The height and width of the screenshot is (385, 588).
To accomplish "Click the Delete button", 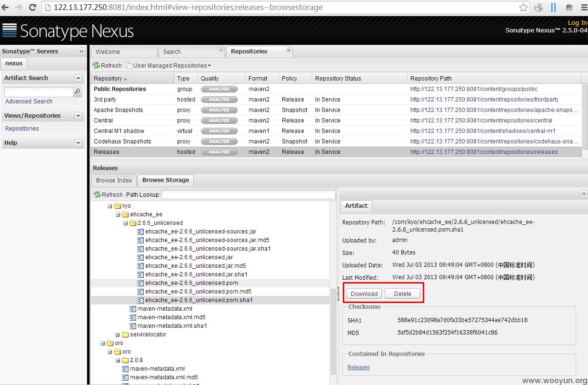I will click(402, 294).
